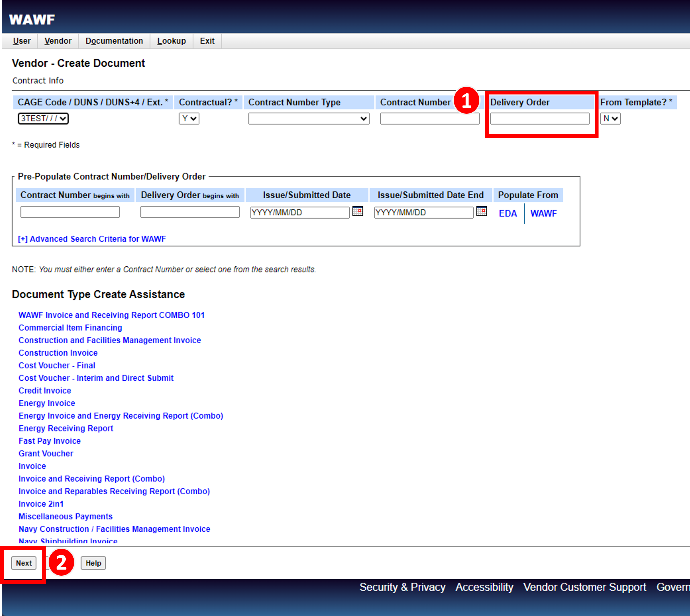Click the Next button
This screenshot has height=616, width=690.
click(23, 563)
